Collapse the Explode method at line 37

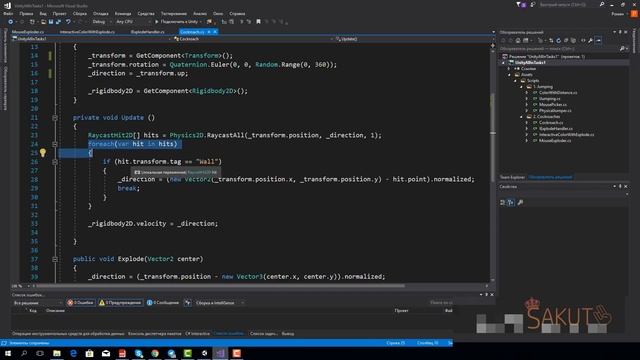pyautogui.click(x=55, y=259)
